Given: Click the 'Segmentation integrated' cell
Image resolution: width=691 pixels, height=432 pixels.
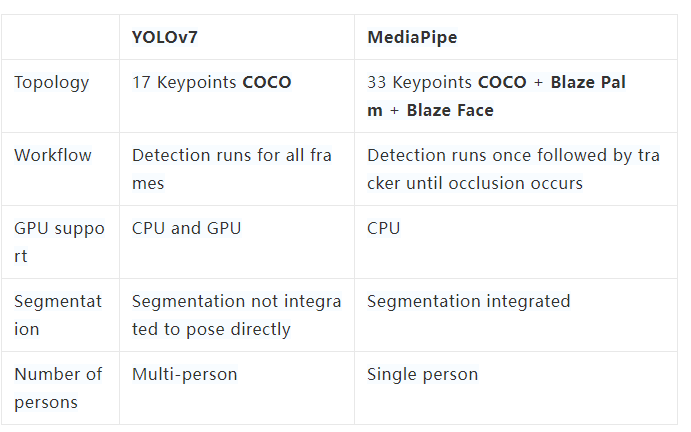Looking at the screenshot, I should 468,301.
